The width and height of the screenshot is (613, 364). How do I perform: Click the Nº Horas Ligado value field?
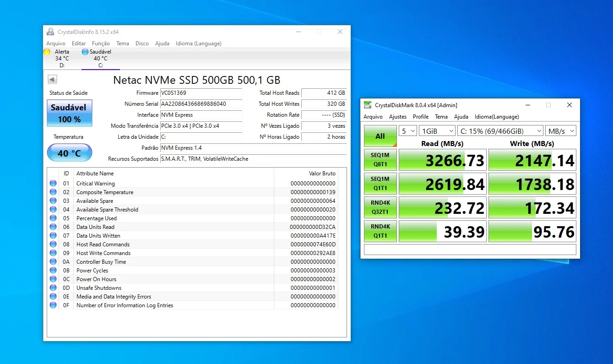pyautogui.click(x=324, y=137)
